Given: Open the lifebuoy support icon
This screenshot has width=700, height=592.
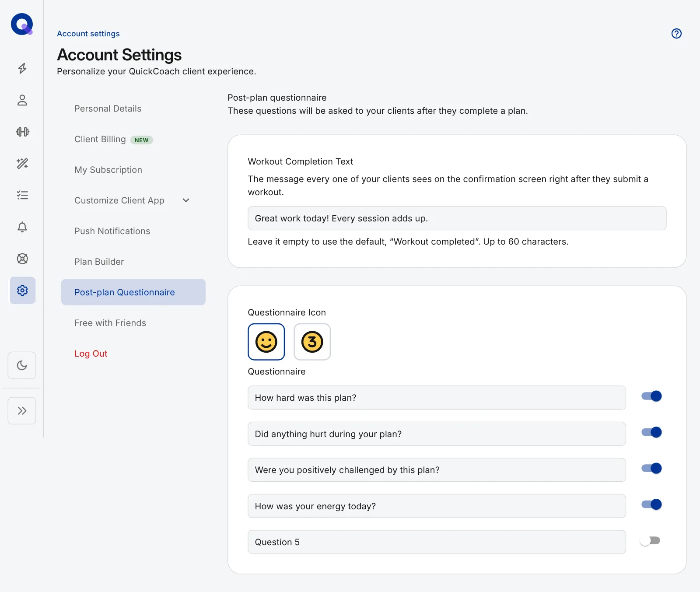Looking at the screenshot, I should (22, 259).
